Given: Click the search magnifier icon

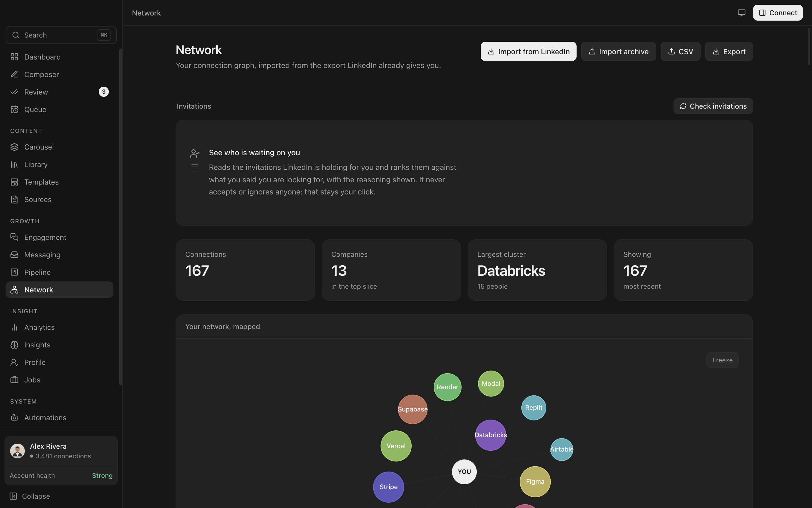Looking at the screenshot, I should pyautogui.click(x=16, y=35).
